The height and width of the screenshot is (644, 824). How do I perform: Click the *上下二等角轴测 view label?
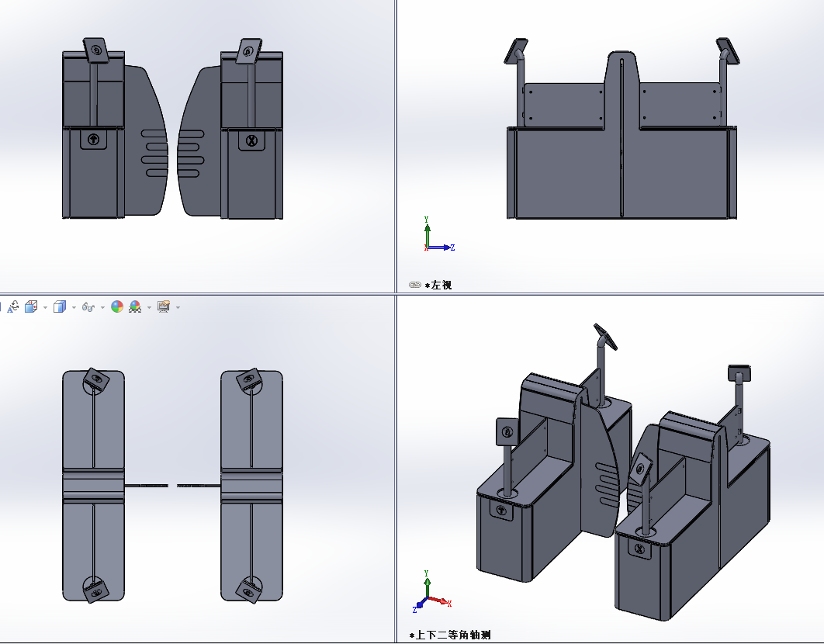tap(450, 635)
